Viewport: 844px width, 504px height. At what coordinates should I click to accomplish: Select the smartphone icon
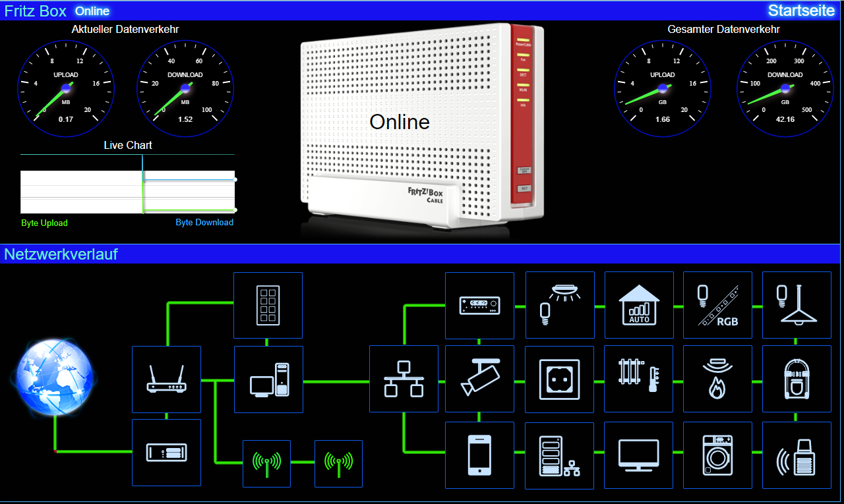(x=479, y=455)
